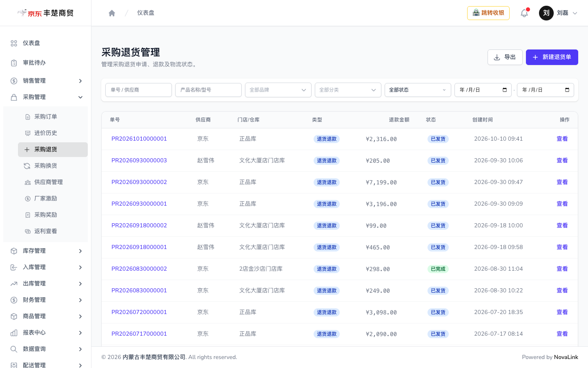Click the 采购订单 document icon
The image size is (588, 368).
point(28,117)
